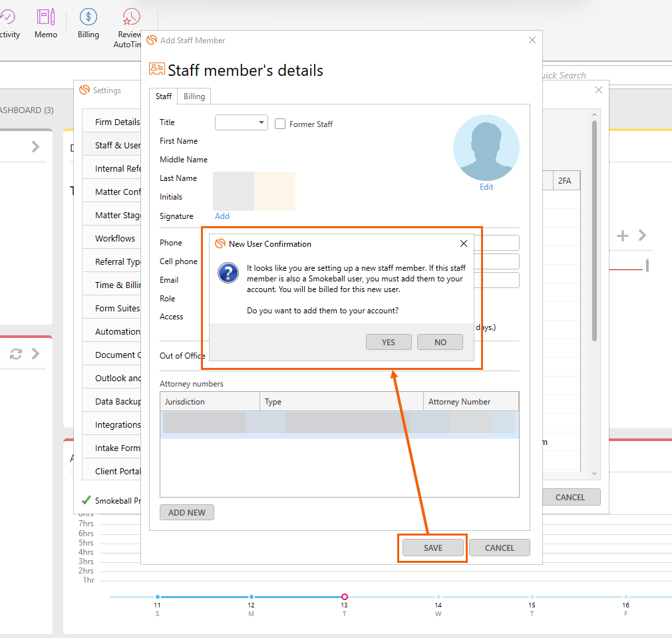The width and height of the screenshot is (672, 638).
Task: Click the Edit link under avatar
Action: (x=486, y=187)
